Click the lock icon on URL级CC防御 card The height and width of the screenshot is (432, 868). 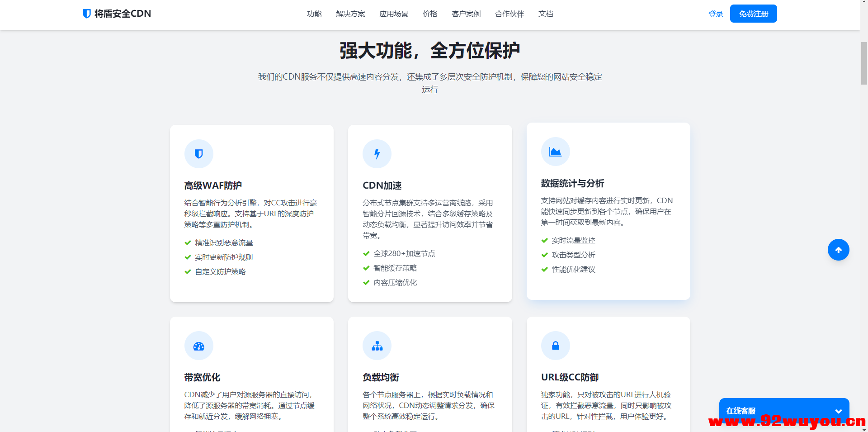[555, 346]
